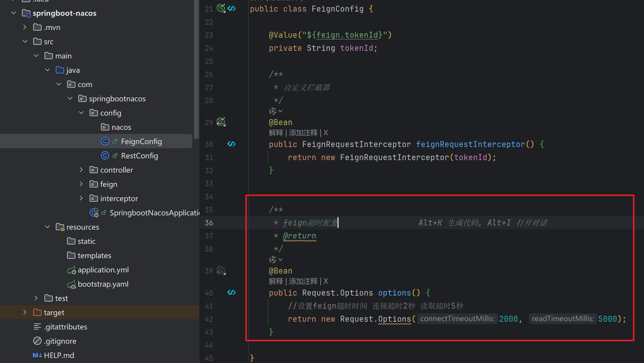Open the SpringbootNacosApplication class

pyautogui.click(x=154, y=213)
